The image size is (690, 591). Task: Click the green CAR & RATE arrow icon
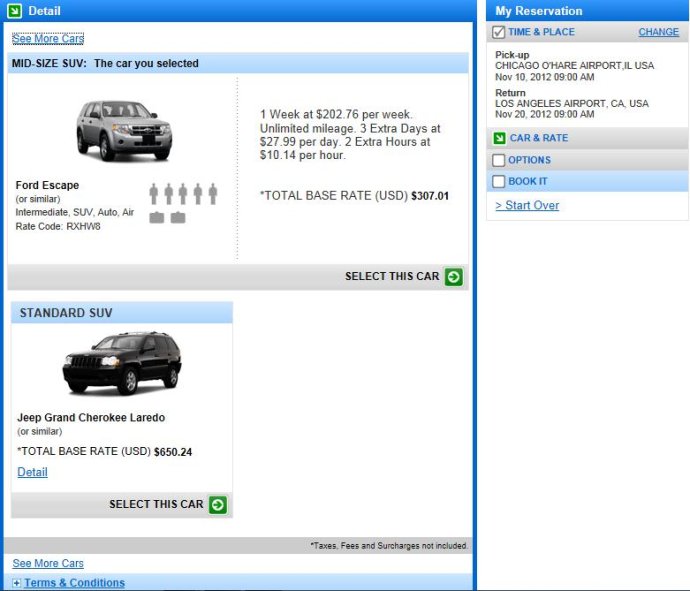tap(499, 138)
